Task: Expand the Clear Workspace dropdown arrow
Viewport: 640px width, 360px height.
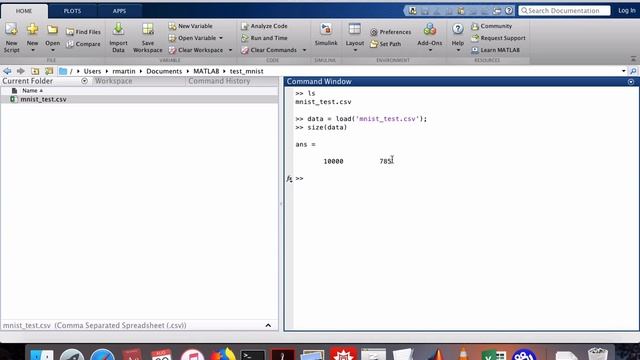Action: 230,50
